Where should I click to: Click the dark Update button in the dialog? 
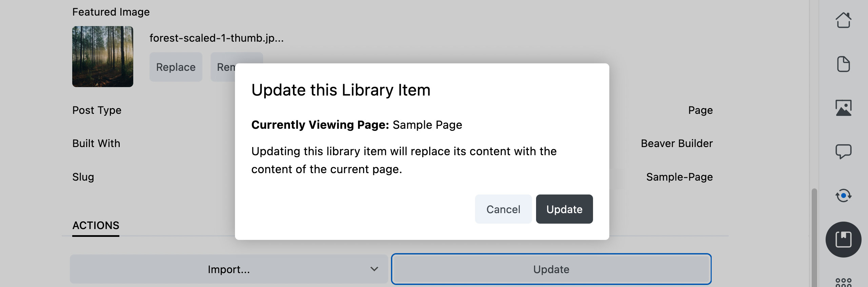(564, 209)
